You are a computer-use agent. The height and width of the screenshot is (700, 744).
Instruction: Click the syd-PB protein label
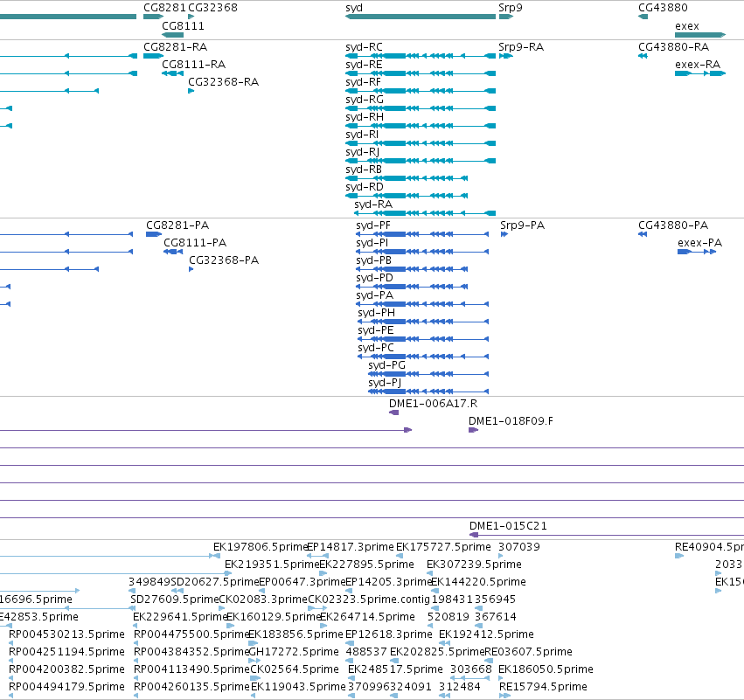(374, 260)
